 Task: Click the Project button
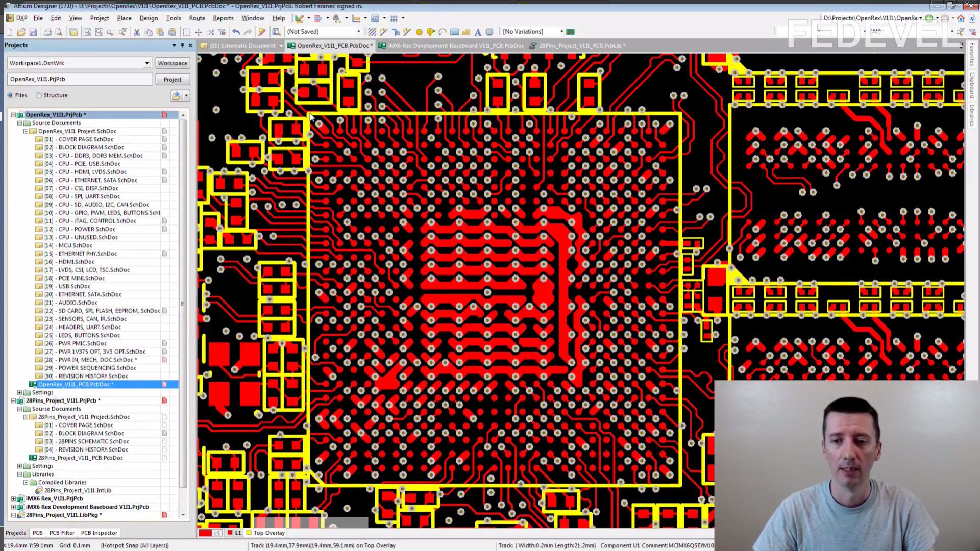(x=173, y=80)
